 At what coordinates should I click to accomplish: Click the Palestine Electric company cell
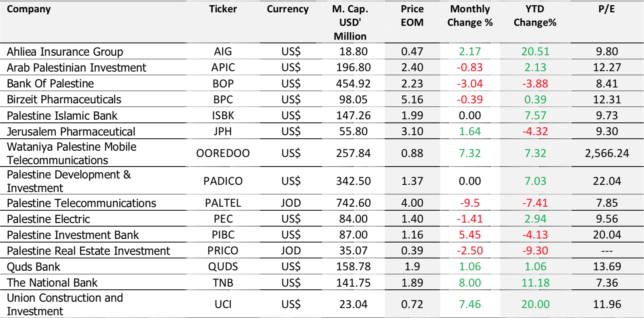[x=48, y=219]
